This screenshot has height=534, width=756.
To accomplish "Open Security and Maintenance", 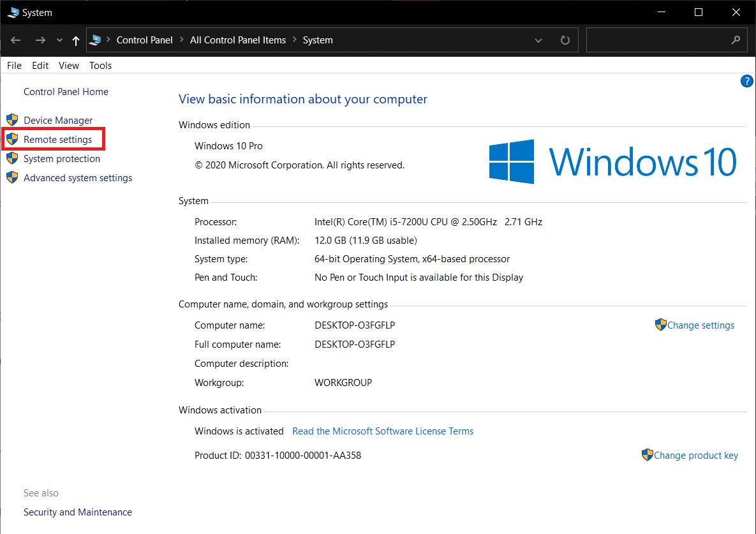I will pyautogui.click(x=78, y=512).
